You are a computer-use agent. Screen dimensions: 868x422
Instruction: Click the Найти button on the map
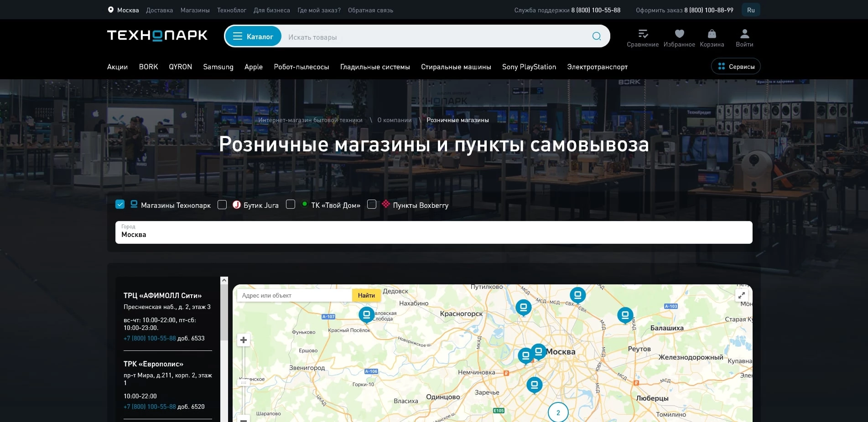tap(366, 295)
